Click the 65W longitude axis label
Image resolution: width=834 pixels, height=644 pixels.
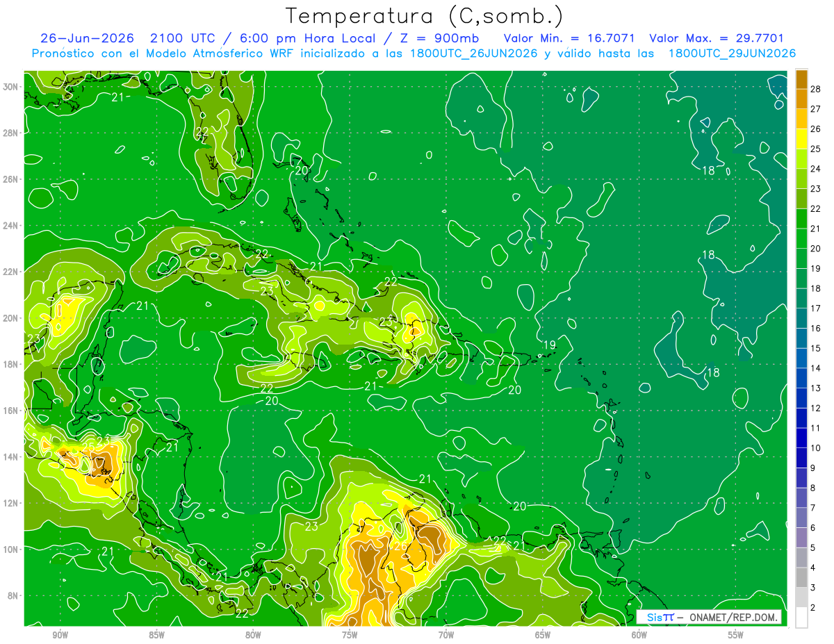[x=543, y=635]
